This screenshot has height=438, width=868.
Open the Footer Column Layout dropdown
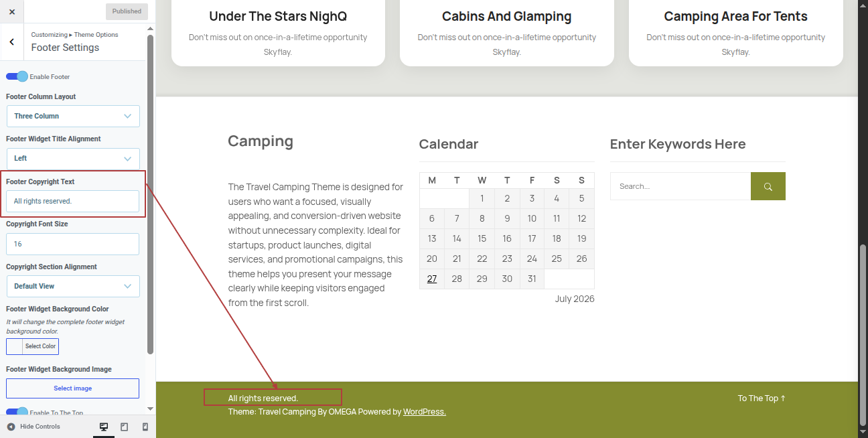(x=73, y=116)
